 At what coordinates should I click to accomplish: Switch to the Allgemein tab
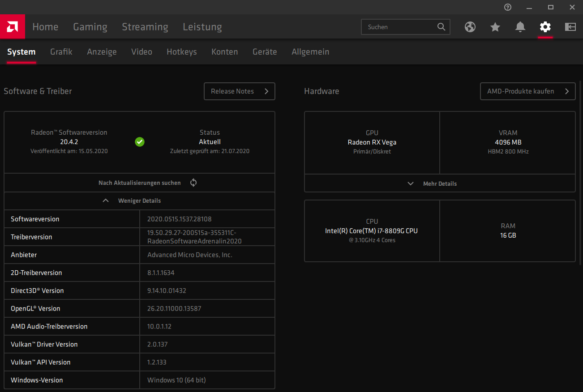(310, 52)
